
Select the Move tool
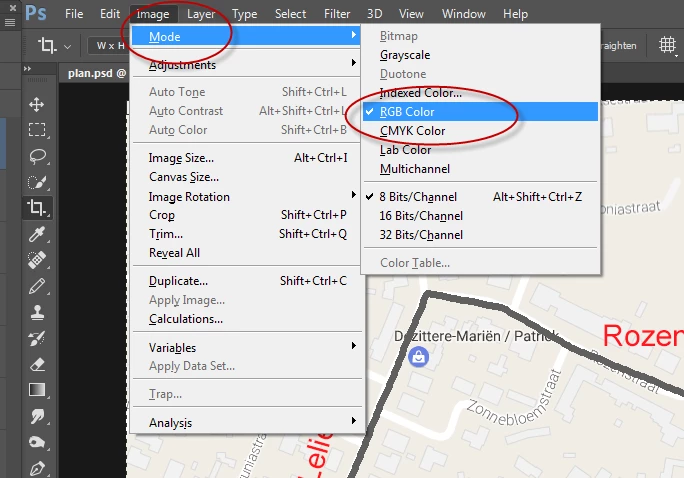pos(37,104)
